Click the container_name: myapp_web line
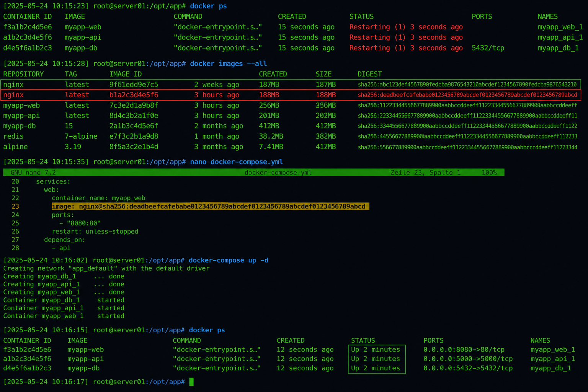This screenshot has width=588, height=392. point(98,198)
